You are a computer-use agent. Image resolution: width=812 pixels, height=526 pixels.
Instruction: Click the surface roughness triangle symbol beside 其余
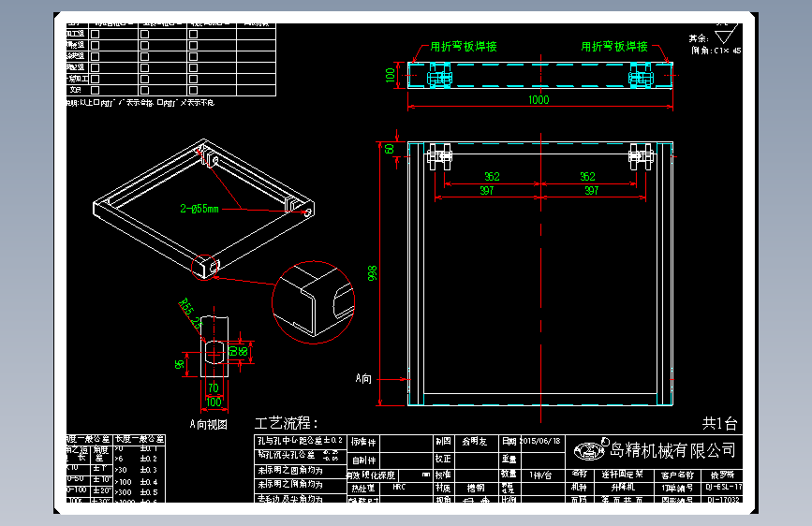[726, 36]
